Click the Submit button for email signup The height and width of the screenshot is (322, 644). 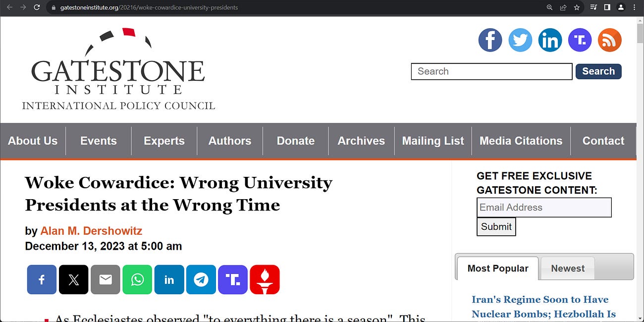coord(496,226)
